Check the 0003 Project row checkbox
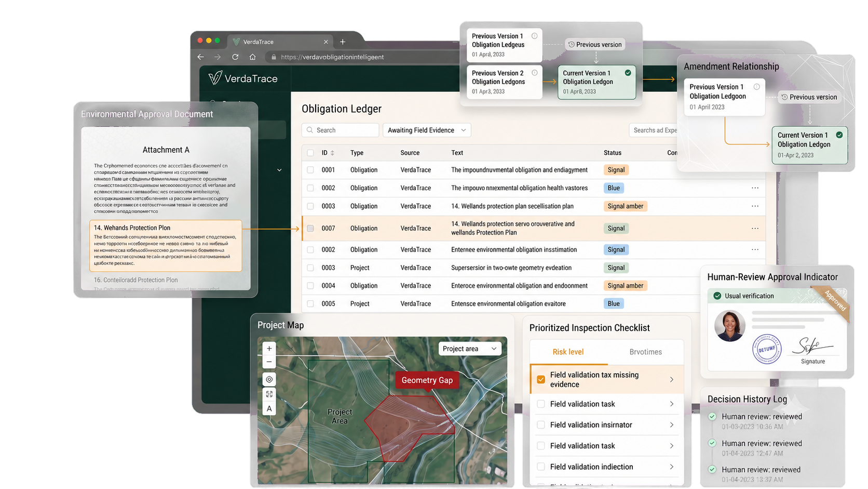Screen dimensions: 868x489 coord(310,268)
